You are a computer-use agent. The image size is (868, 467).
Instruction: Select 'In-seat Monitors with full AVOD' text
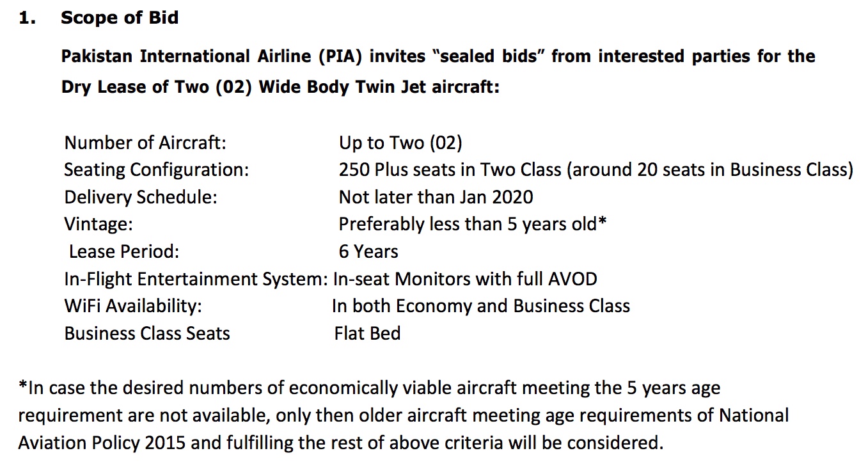click(x=466, y=279)
